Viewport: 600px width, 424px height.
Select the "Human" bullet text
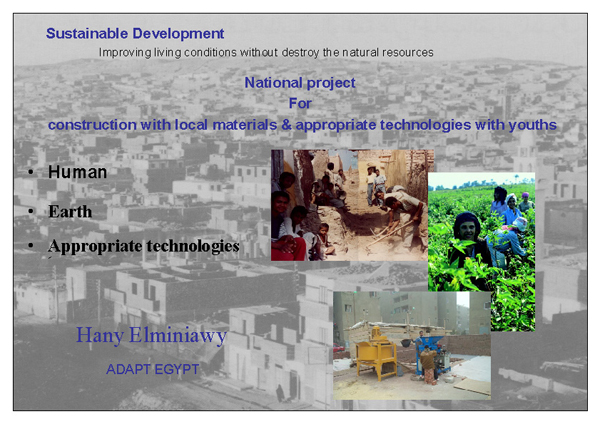click(x=78, y=172)
